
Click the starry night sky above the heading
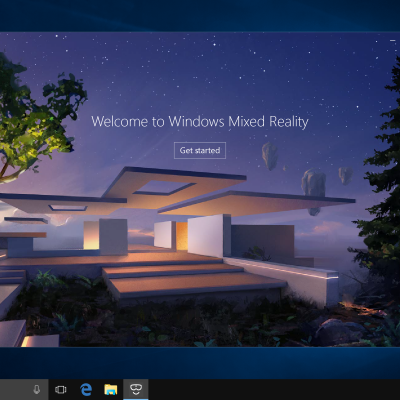[x=200, y=73]
